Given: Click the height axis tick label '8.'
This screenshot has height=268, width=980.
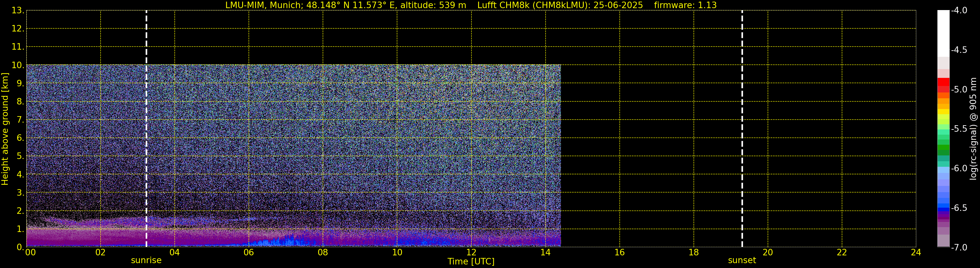Looking at the screenshot, I should [x=20, y=101].
